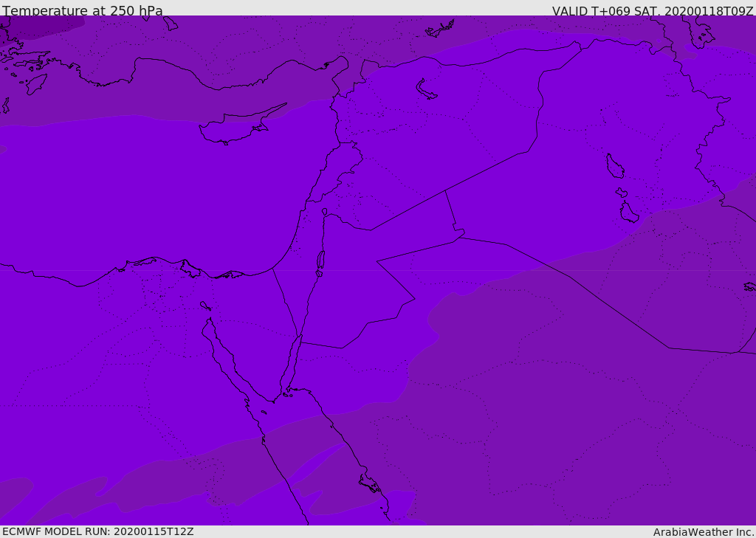756x538 pixels.
Task: Click the 'ECMWF MODEL RUN: 20200115T12Z' text
Action: click(x=98, y=531)
